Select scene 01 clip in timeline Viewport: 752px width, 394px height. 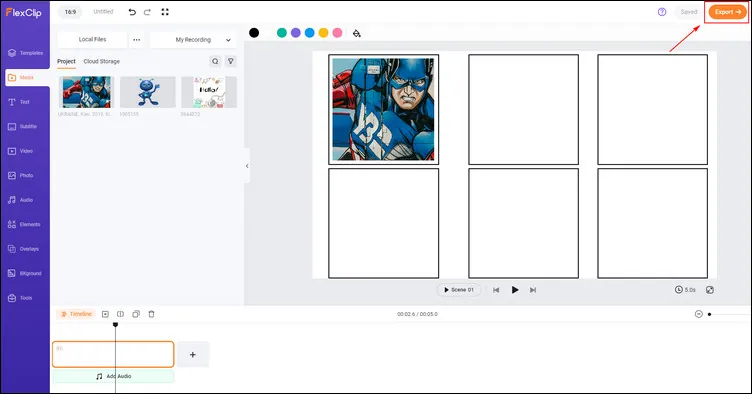[113, 355]
